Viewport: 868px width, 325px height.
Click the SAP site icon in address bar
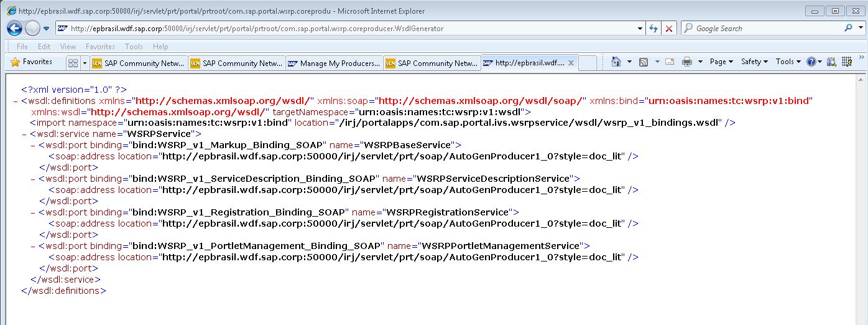click(62, 29)
